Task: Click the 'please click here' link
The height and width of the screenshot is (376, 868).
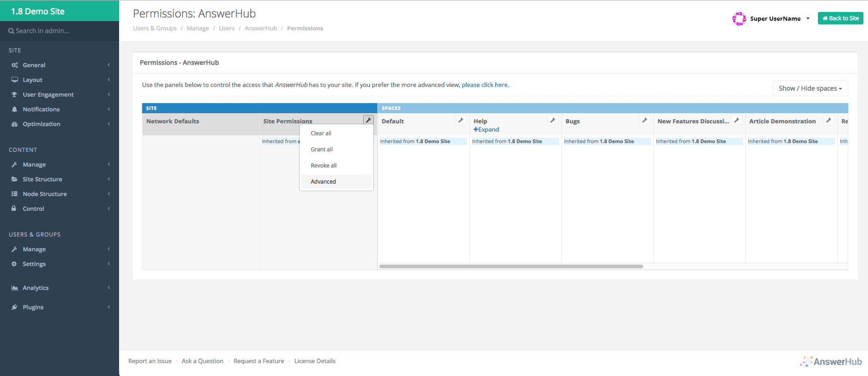Action: click(485, 85)
